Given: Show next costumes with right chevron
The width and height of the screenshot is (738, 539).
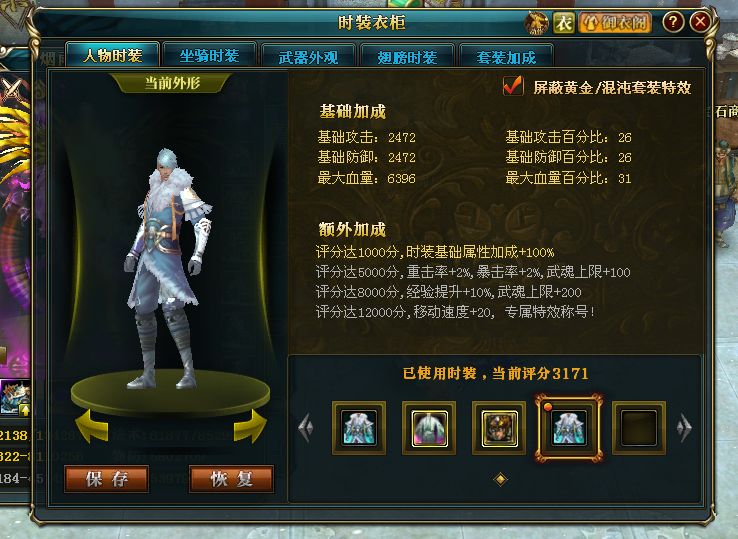Looking at the screenshot, I should [684, 427].
